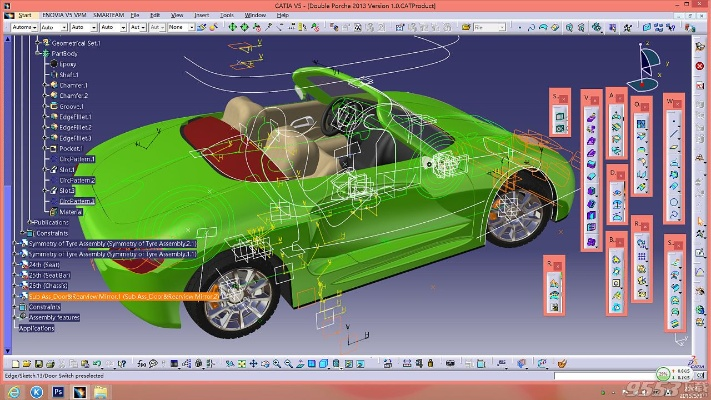Open the Start menu in CATIA
Viewport: 711px width, 400px height.
click(x=25, y=15)
